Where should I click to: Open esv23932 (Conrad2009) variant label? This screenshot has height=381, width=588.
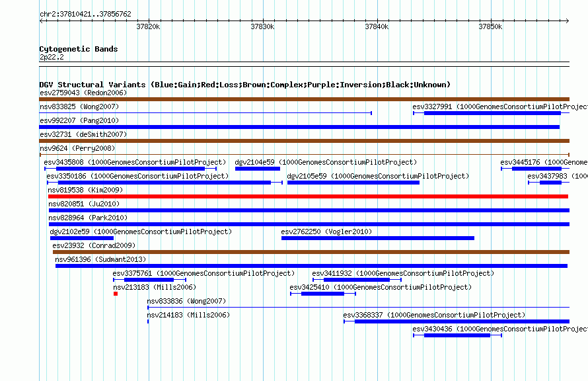pyautogui.click(x=94, y=245)
